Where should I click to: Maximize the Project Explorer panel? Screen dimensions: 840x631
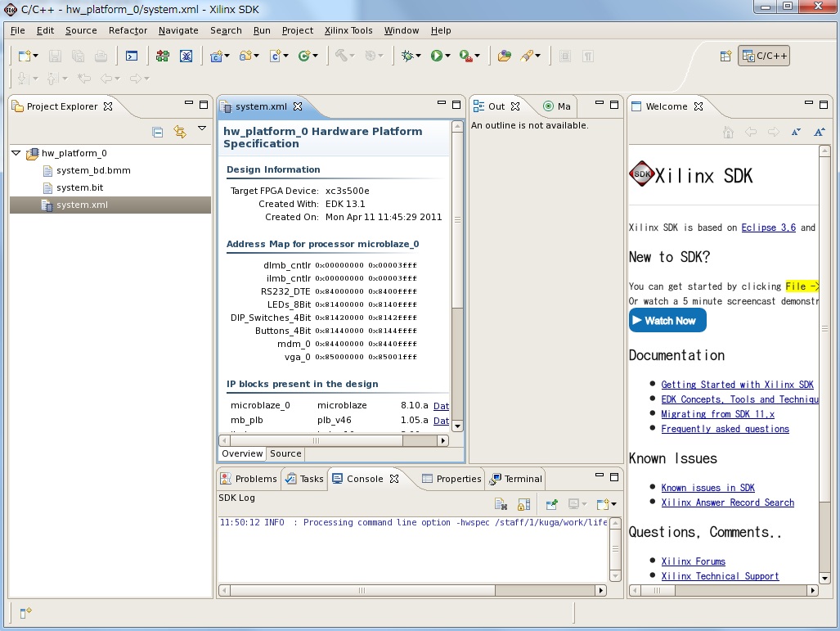point(204,105)
